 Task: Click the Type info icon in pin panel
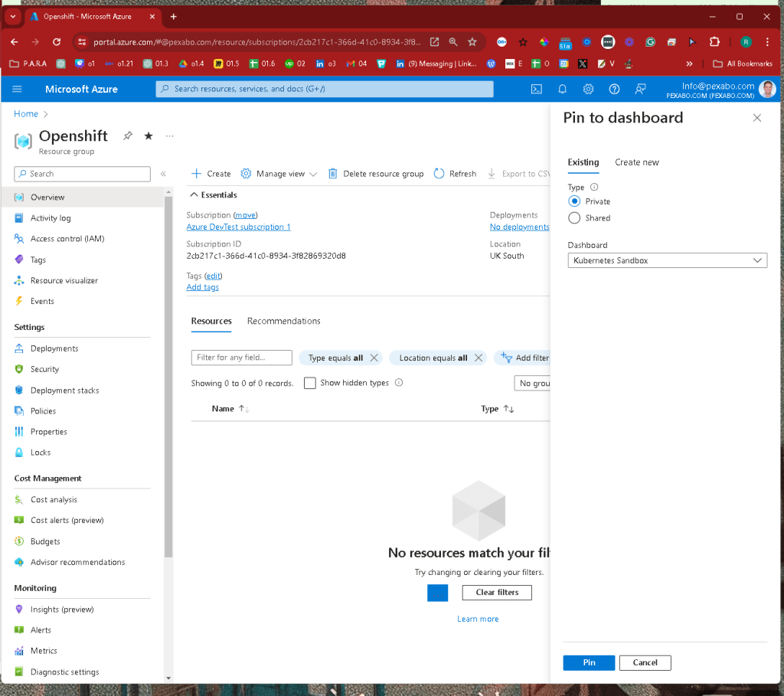click(594, 187)
